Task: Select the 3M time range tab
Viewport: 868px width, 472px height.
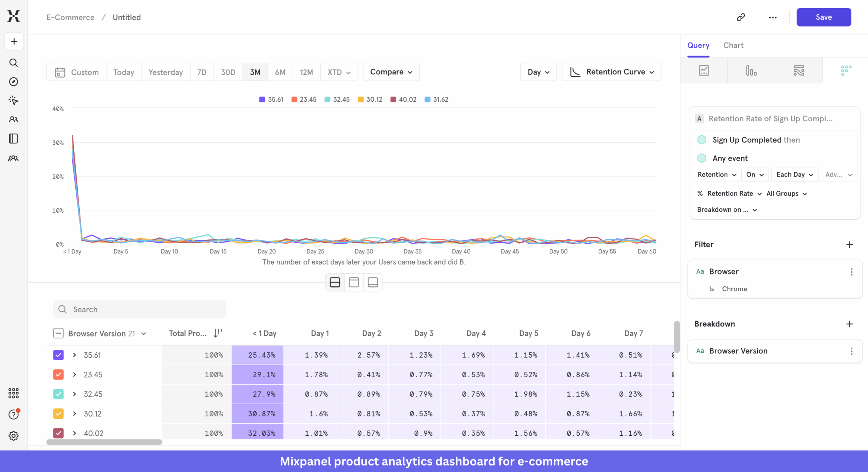Action: [255, 72]
